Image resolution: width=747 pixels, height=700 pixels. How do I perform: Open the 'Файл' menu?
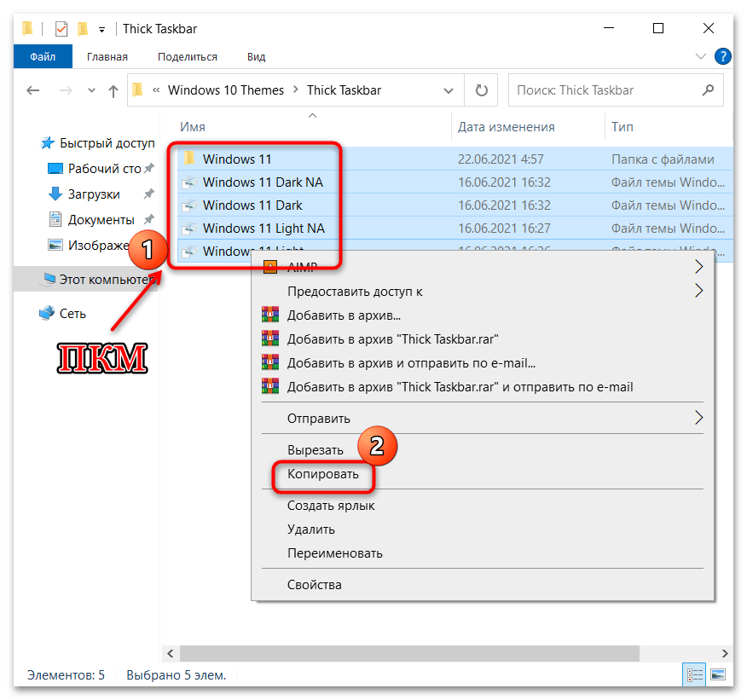[x=43, y=56]
